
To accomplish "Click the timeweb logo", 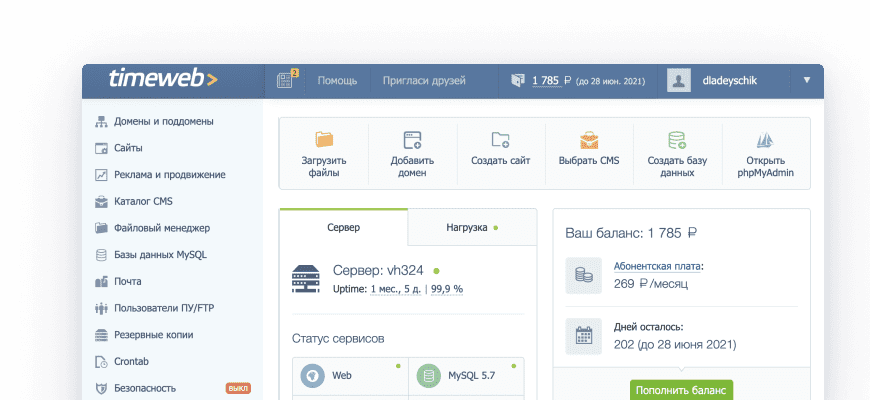I will click(163, 78).
